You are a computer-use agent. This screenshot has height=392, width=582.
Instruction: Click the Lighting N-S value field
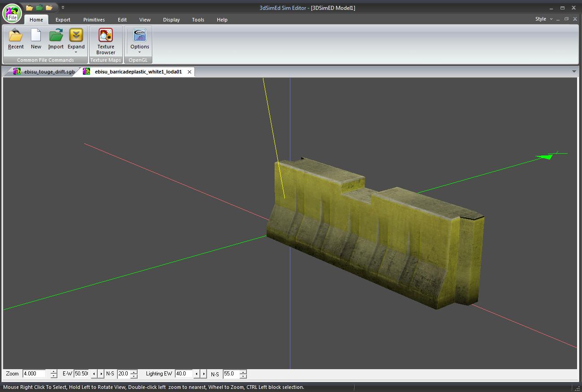pyautogui.click(x=231, y=374)
